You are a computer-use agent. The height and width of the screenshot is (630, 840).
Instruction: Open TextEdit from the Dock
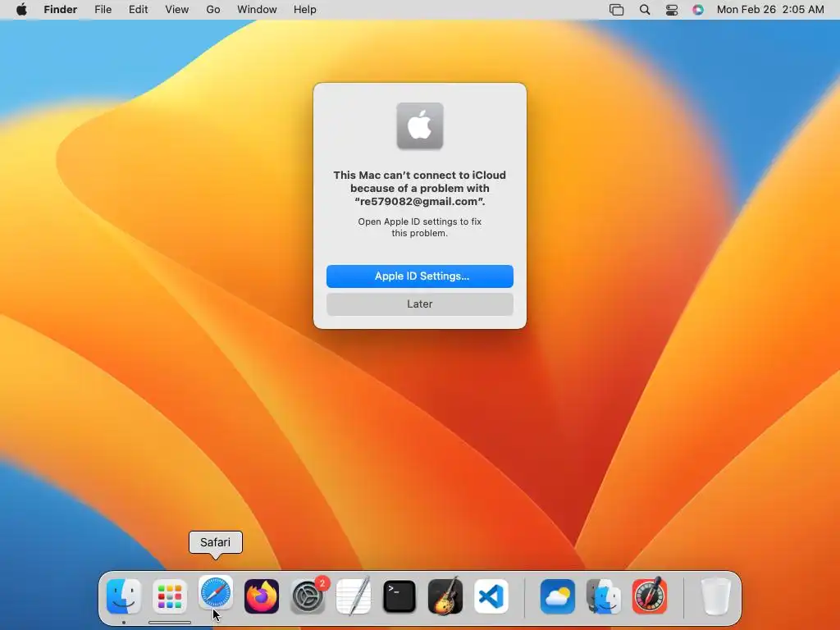(354, 596)
